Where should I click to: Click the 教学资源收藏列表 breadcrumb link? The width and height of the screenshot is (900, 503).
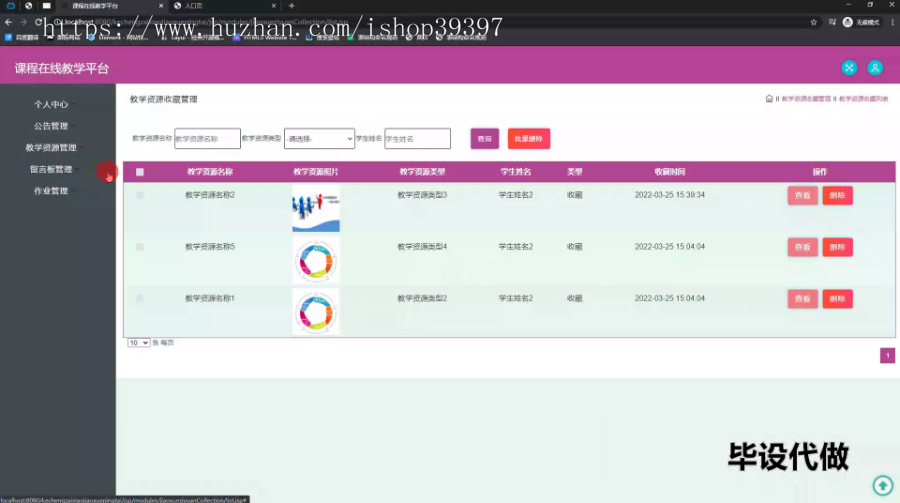pyautogui.click(x=863, y=99)
